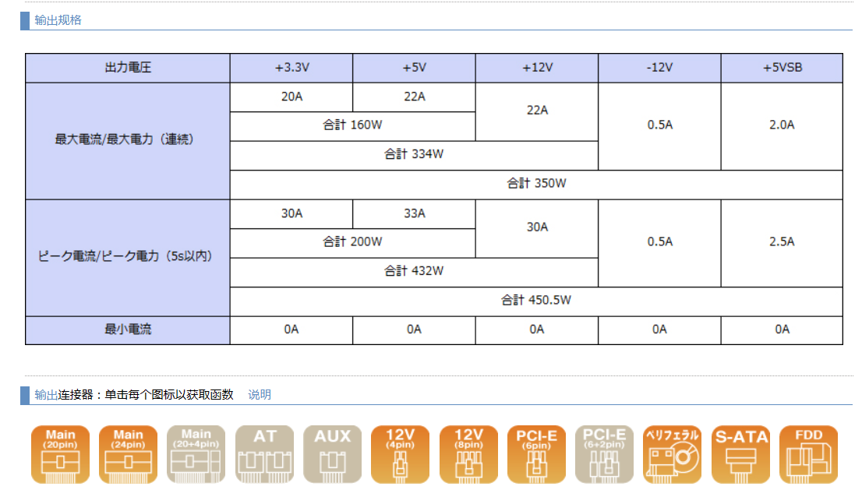Select the Main (24pin) connector icon
Image resolution: width=862 pixels, height=504 pixels.
click(128, 454)
